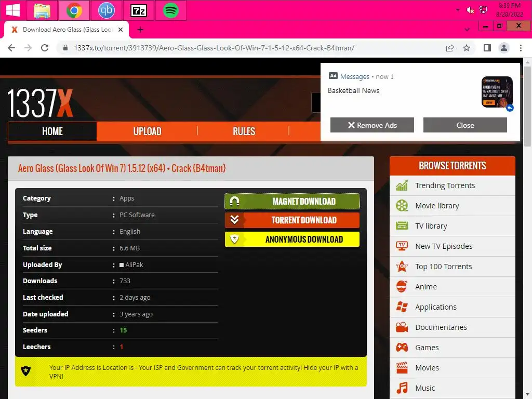Open Top 100 Torrents

[x=444, y=267]
